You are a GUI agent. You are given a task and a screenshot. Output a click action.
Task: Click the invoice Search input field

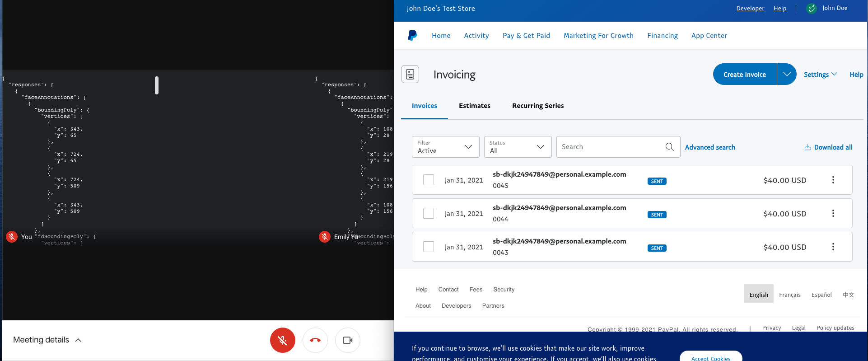(x=618, y=147)
